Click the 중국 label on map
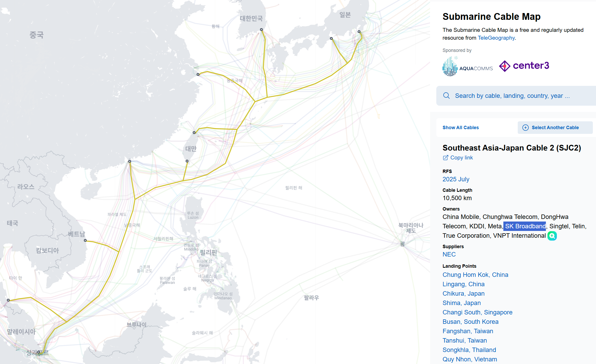 [37, 35]
